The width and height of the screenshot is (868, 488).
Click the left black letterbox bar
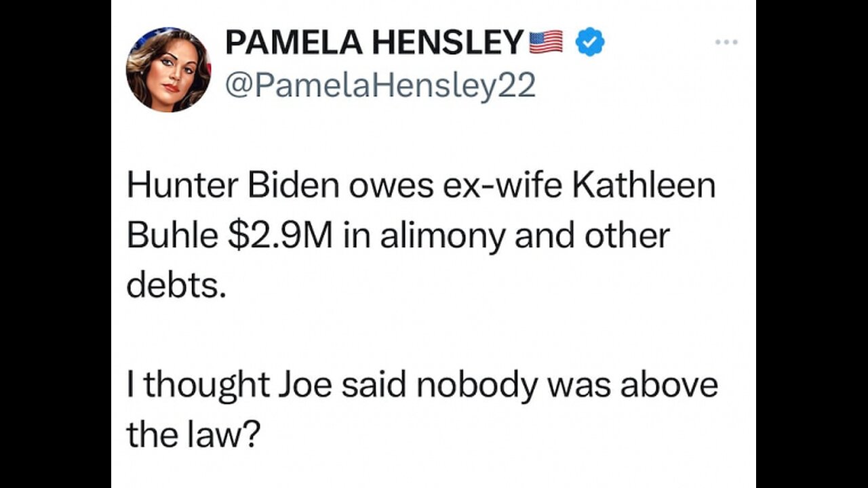click(55, 244)
